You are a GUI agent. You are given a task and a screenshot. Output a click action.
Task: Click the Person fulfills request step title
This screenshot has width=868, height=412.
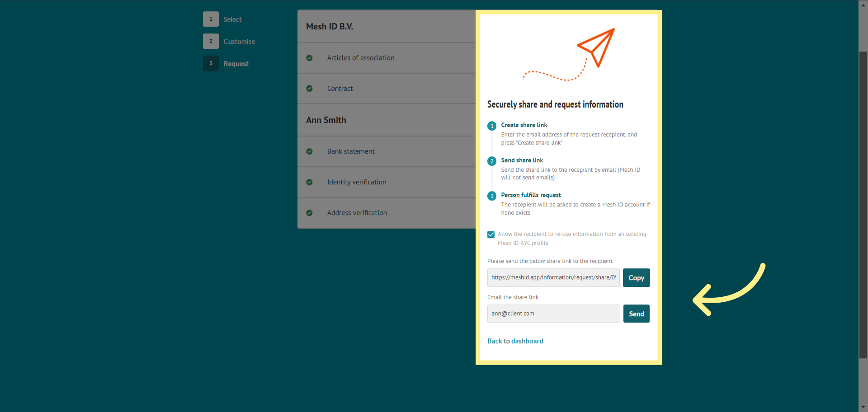pos(531,195)
